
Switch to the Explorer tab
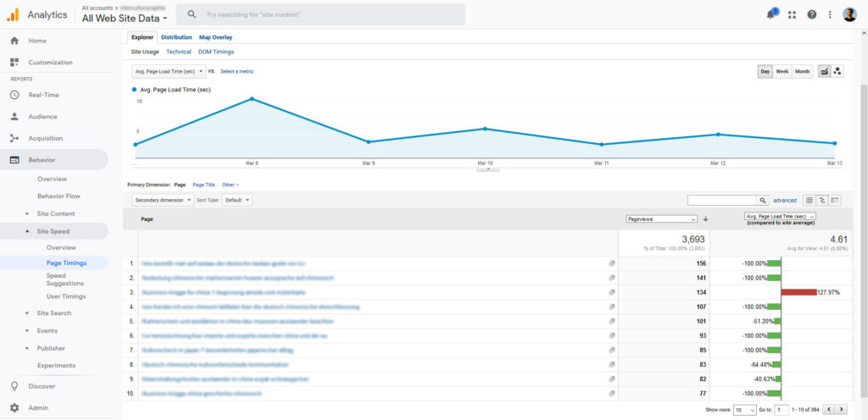(x=142, y=37)
